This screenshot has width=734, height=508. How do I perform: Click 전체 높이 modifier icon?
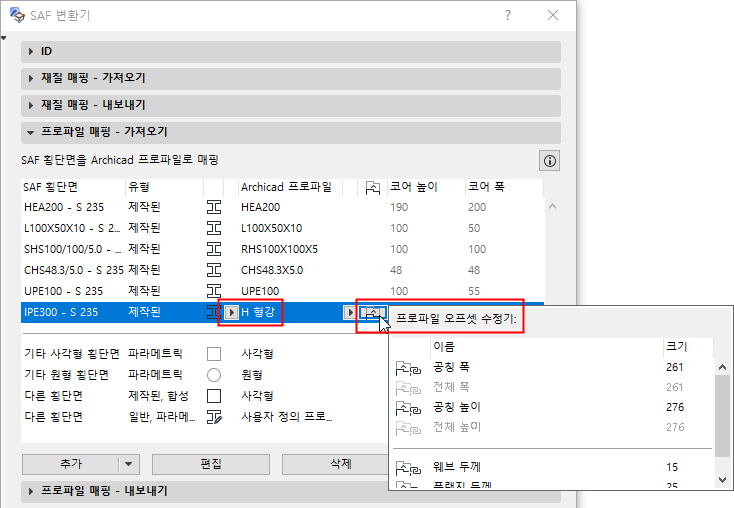click(408, 428)
